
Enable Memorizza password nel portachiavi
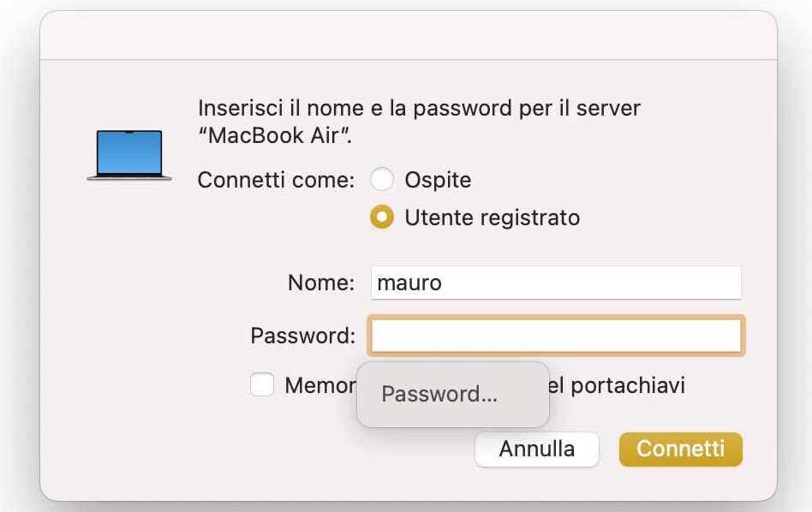click(263, 385)
